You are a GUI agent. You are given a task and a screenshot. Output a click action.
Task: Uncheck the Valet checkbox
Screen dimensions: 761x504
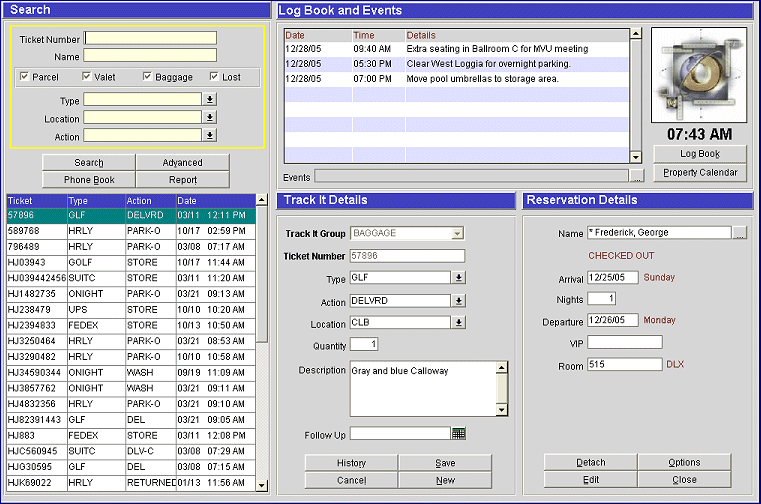87,77
